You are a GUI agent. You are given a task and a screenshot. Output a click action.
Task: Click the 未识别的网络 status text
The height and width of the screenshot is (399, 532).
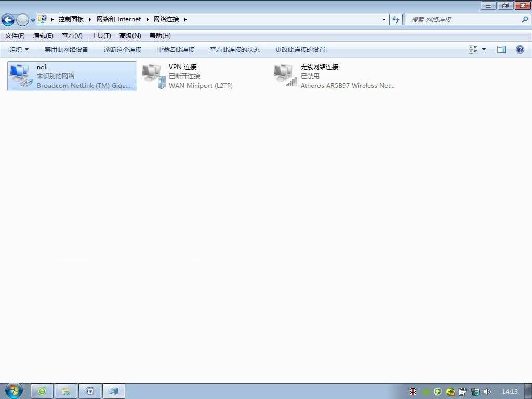(55, 76)
